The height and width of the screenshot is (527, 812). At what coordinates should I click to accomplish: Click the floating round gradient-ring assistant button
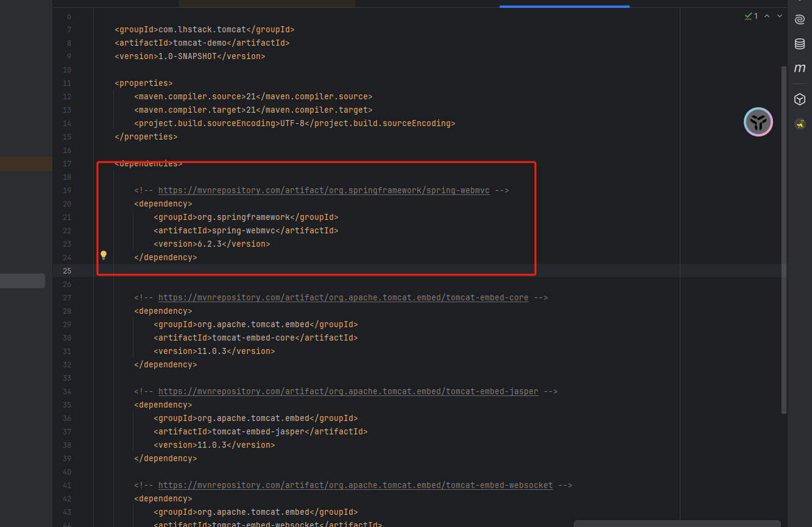pos(758,122)
